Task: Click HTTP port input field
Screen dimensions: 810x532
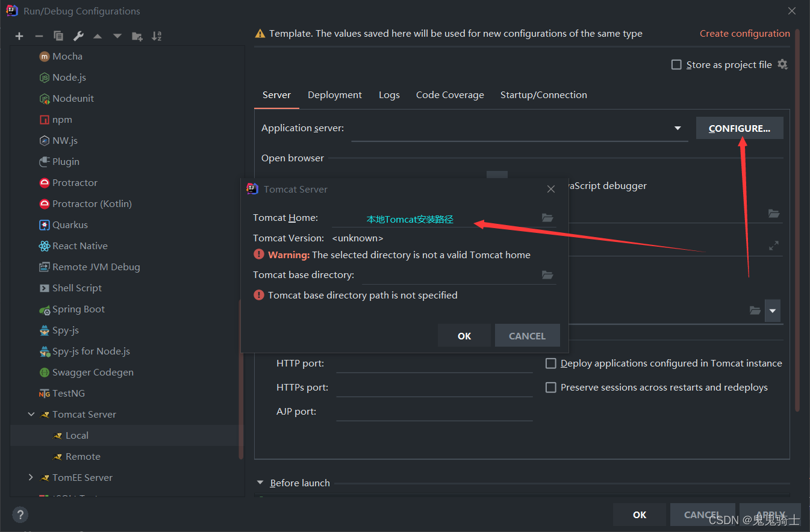Action: [x=434, y=363]
